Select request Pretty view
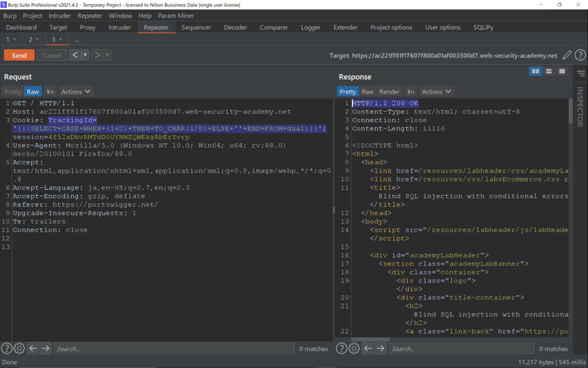Image resolution: width=588 pixels, height=368 pixels. click(x=13, y=92)
